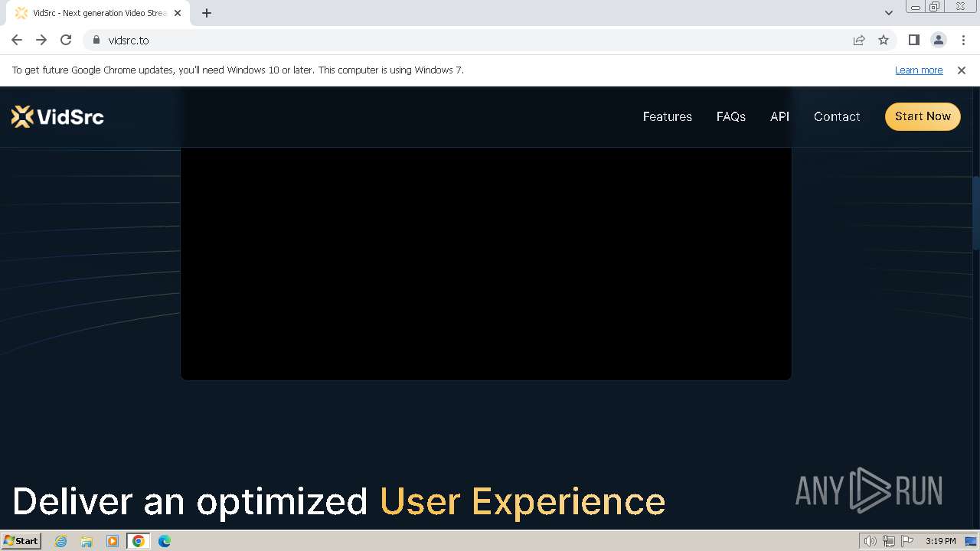This screenshot has height=551, width=980.
Task: Go back to previous page
Action: tap(17, 40)
